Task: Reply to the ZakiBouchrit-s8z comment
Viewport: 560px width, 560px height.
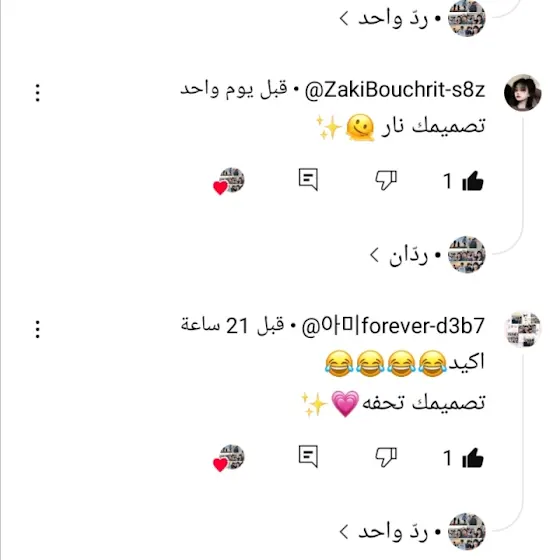Action: point(308,179)
